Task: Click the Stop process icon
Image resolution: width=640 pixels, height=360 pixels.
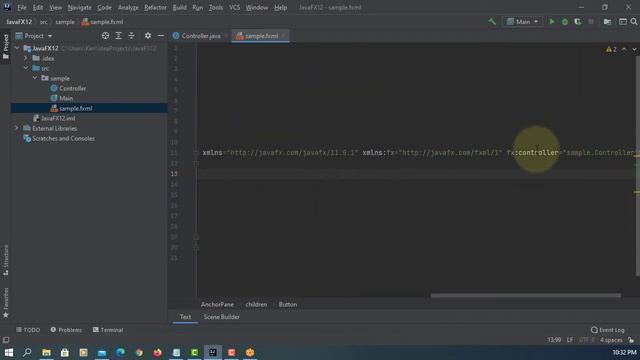Action: [591, 22]
